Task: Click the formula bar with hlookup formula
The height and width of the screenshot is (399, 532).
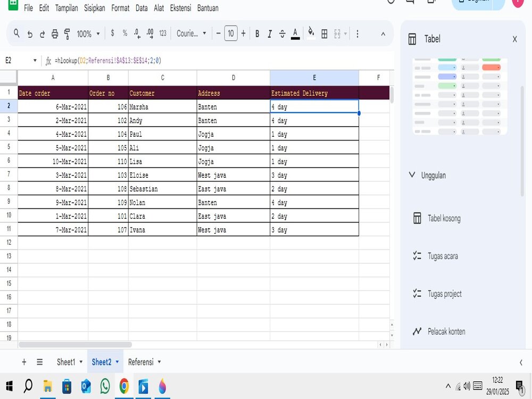Action: tap(217, 61)
